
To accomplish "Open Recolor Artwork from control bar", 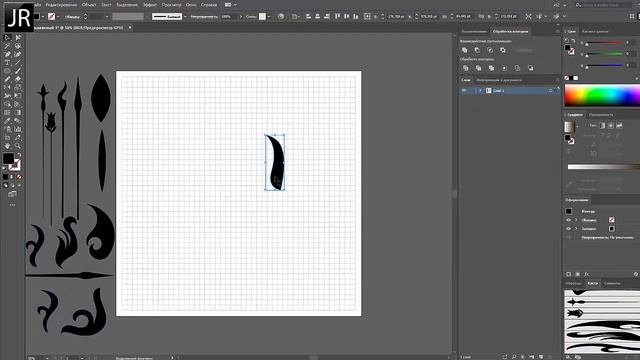I will coord(281,17).
